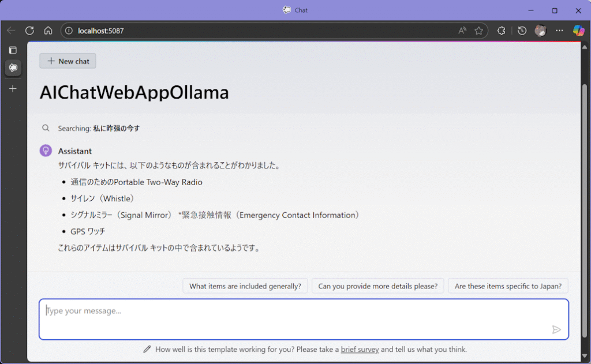Go to the browser Home page icon
This screenshot has width=591, height=364.
coord(48,31)
